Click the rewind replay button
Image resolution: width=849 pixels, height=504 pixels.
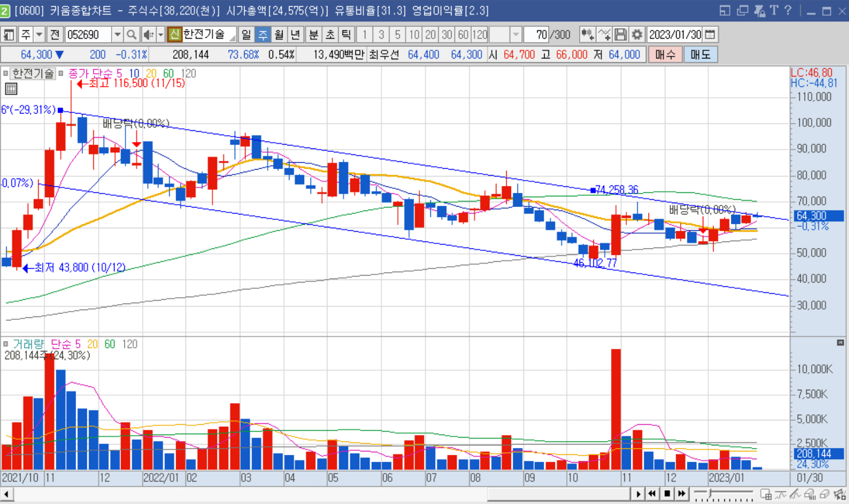pos(652,494)
